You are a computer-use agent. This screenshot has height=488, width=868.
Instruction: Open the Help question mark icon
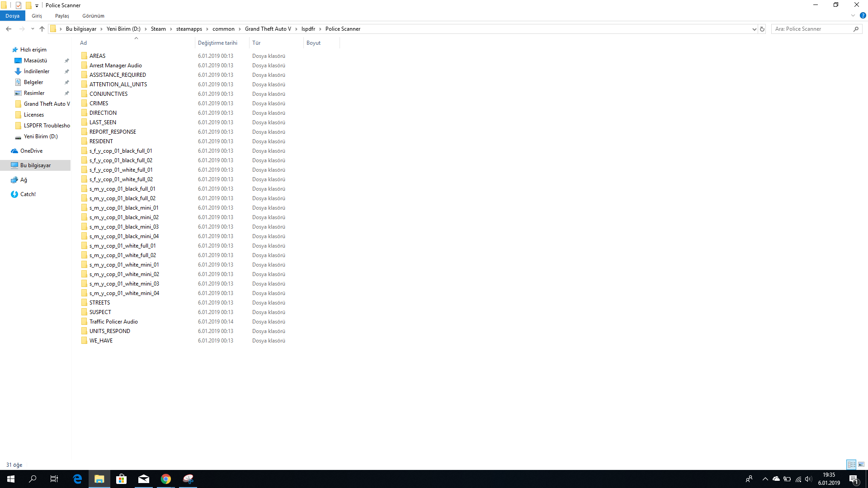coord(863,15)
